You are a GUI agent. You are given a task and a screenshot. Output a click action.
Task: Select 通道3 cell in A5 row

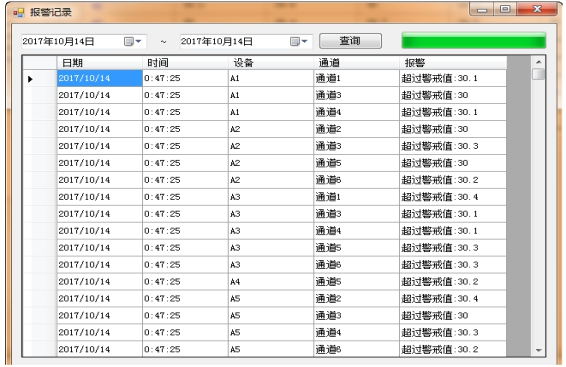pos(356,316)
